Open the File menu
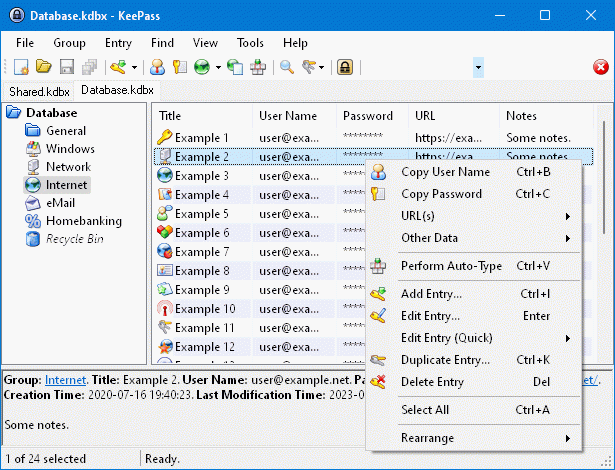 click(25, 43)
